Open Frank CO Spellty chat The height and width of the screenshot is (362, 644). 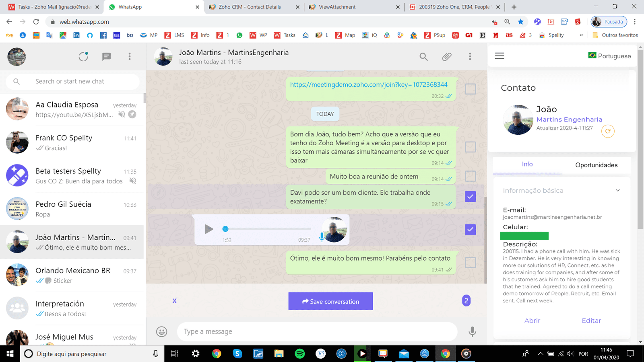click(x=72, y=142)
